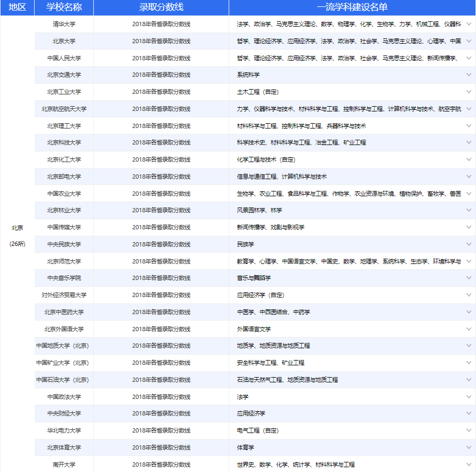Image resolution: width=476 pixels, height=472 pixels.
Task: Expand the subject list for 北京交通大学
Action: (469, 75)
